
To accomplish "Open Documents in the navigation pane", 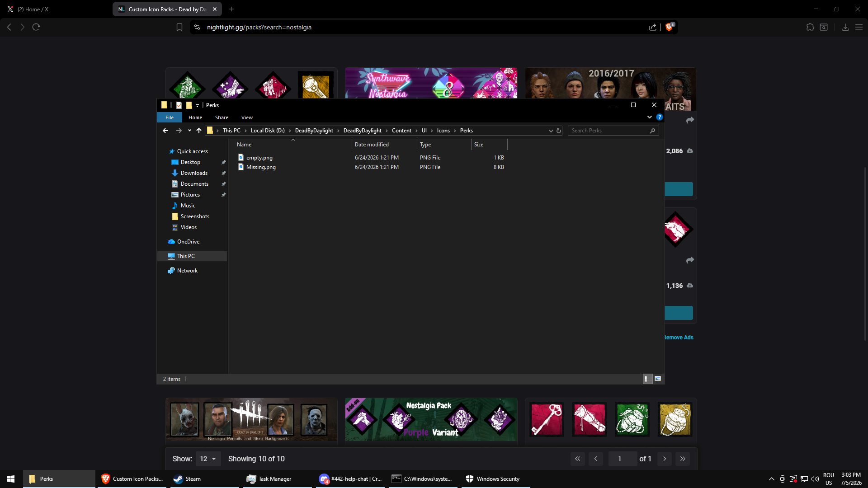I will (194, 184).
